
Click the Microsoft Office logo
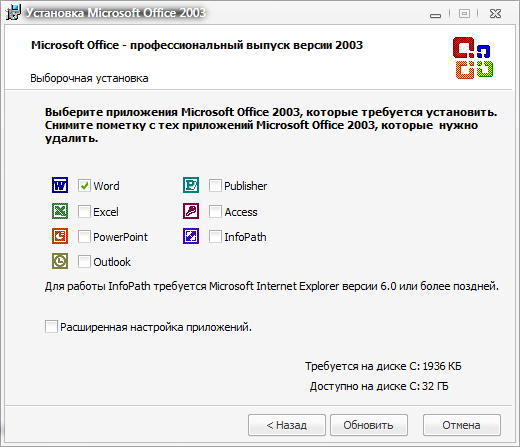pyautogui.click(x=473, y=58)
